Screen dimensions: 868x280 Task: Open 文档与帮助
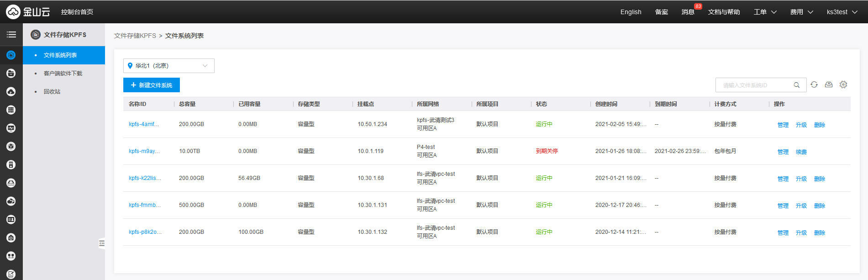724,12
